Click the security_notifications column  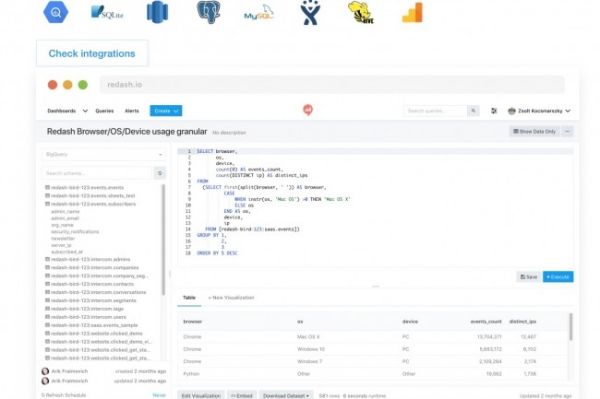pyautogui.click(x=75, y=232)
